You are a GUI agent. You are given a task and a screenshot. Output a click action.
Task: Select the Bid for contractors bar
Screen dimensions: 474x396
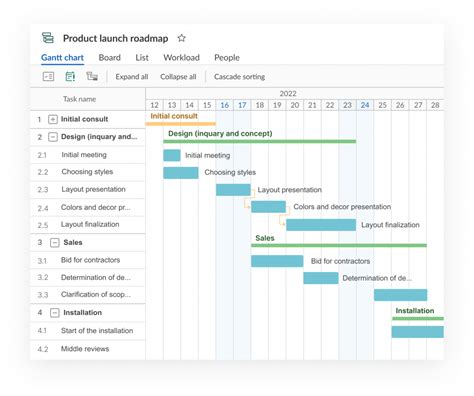tap(277, 261)
